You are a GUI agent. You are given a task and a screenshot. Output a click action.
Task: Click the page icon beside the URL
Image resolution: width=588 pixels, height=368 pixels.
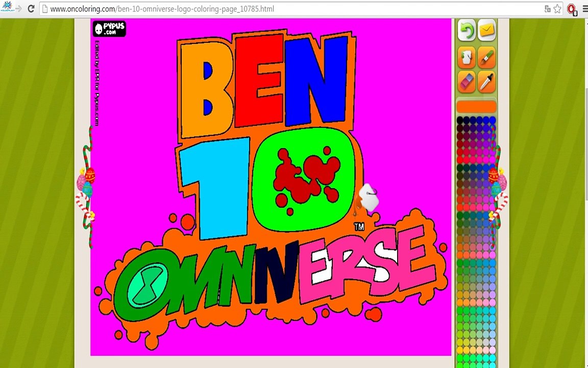click(x=44, y=9)
